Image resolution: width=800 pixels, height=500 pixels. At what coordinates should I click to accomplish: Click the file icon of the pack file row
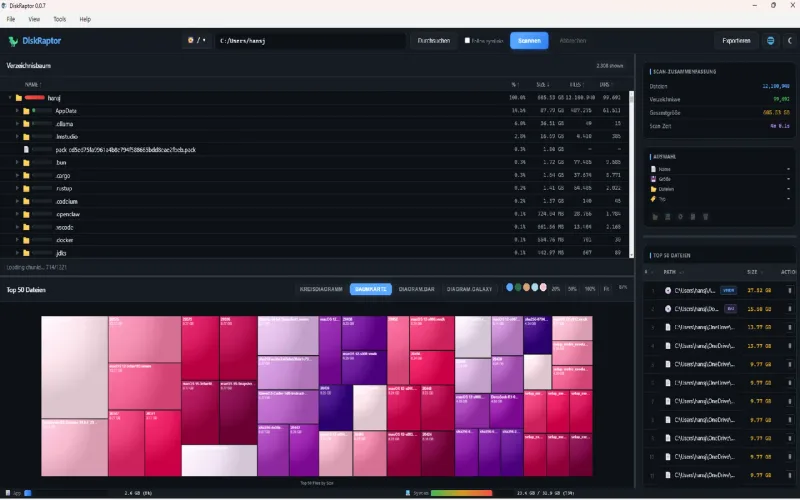click(26, 149)
